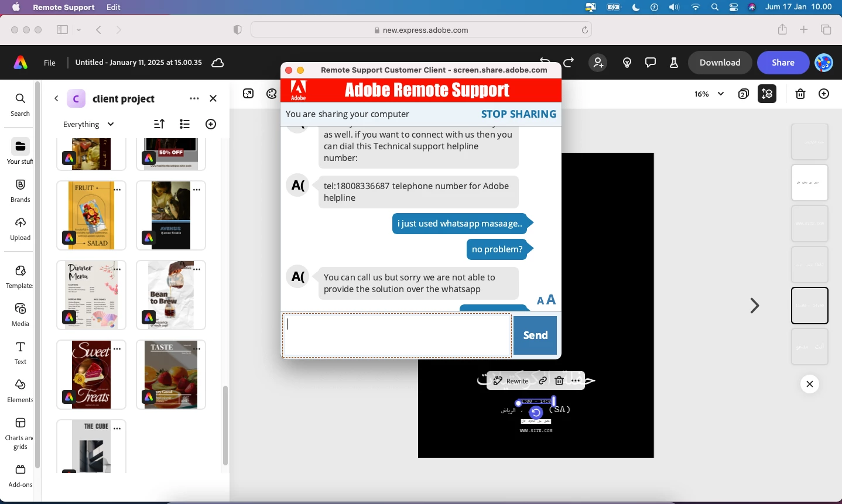Click STOP SHARING link
842x504 pixels.
tap(519, 114)
